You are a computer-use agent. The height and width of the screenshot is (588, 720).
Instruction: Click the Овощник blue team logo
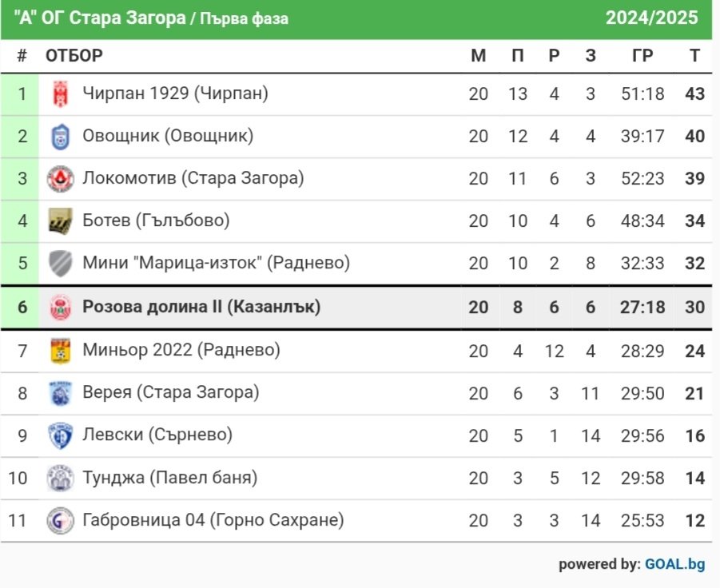61,137
